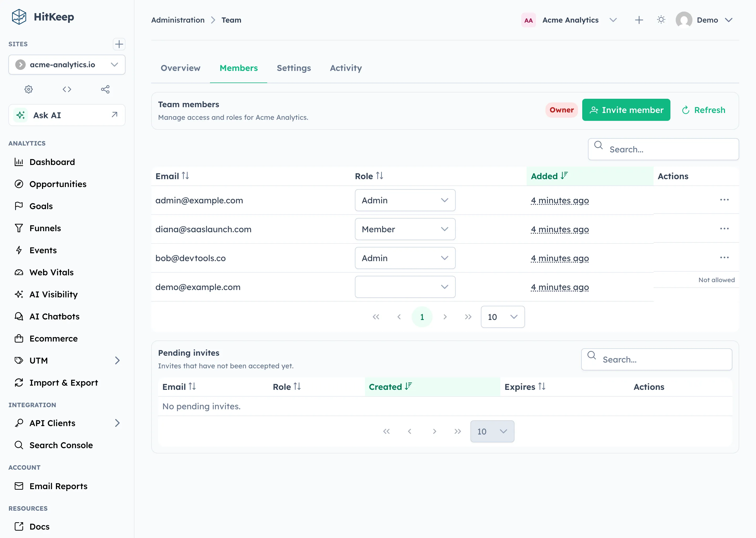Change role dropdown for admin@example.com
Viewport: 756px width, 538px height.
click(x=405, y=200)
